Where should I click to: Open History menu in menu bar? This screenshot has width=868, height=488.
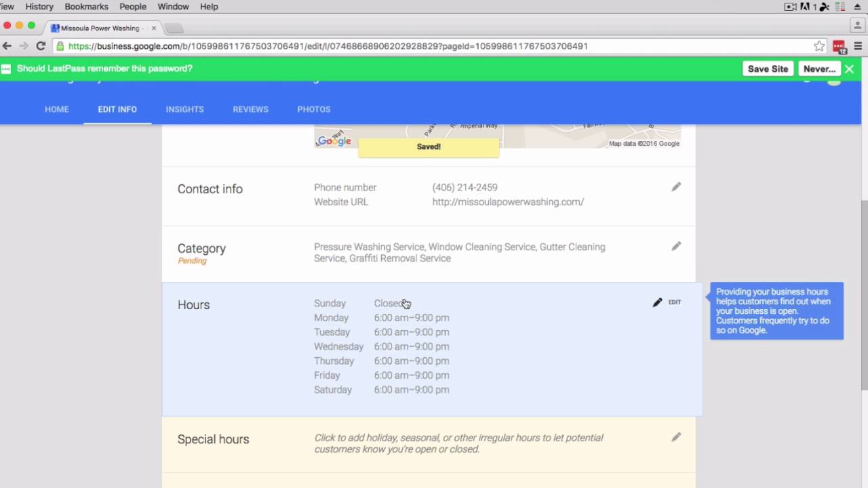point(39,6)
